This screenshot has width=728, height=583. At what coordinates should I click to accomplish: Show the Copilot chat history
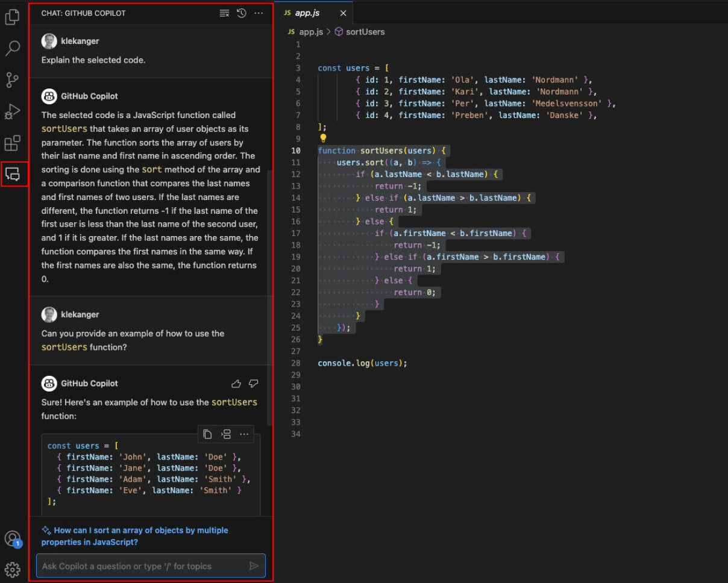pos(242,13)
